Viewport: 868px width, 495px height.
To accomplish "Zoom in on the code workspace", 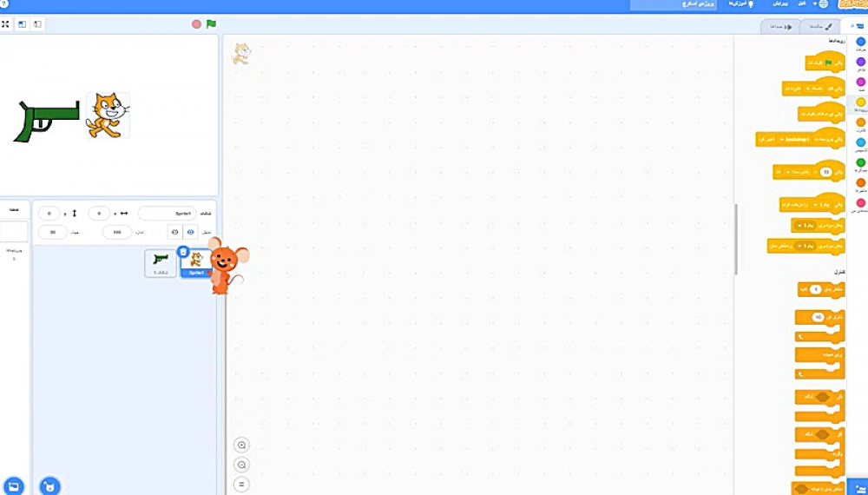I will (242, 445).
